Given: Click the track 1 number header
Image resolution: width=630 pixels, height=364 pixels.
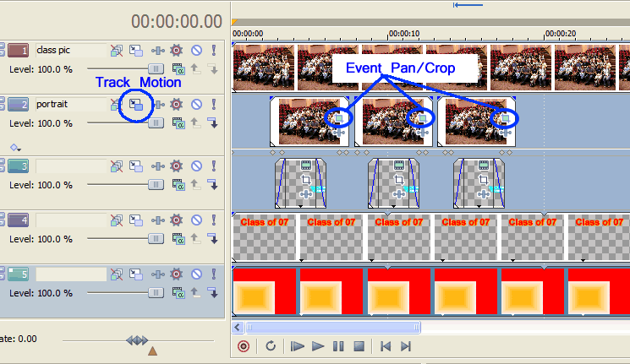Looking at the screenshot, I should tap(19, 51).
